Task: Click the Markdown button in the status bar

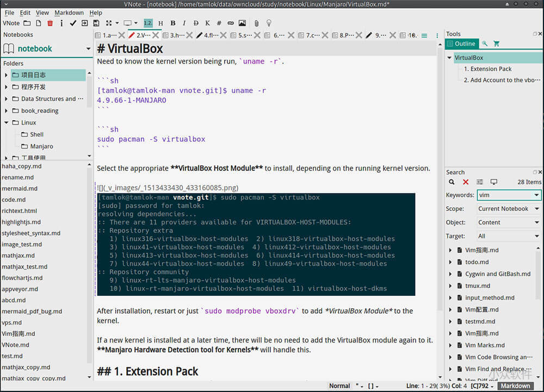Action: [515, 385]
